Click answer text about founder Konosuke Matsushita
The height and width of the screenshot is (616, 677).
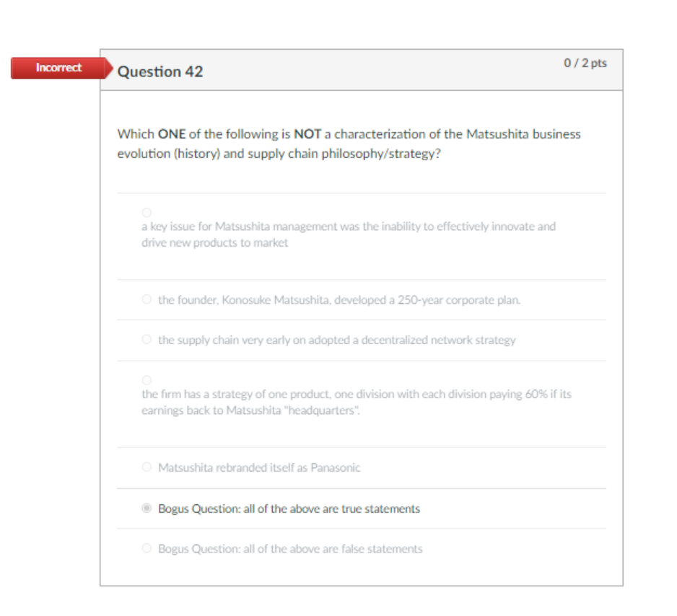point(339,300)
